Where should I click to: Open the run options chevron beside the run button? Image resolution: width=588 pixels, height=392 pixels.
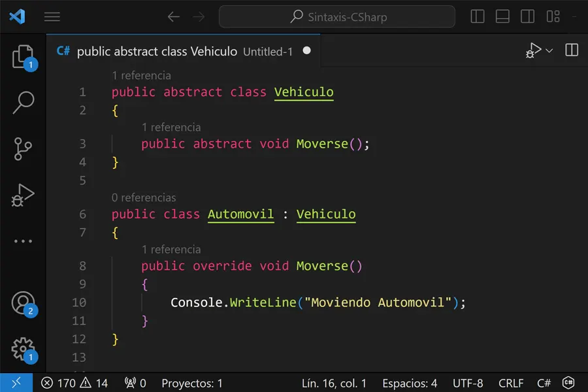click(x=549, y=50)
